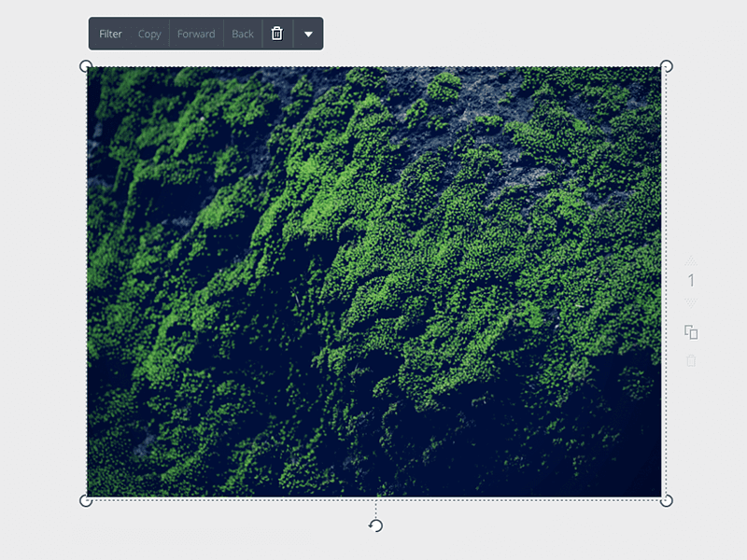This screenshot has height=560, width=747.
Task: Click the bottom-right corner resize handle
Action: 667,501
